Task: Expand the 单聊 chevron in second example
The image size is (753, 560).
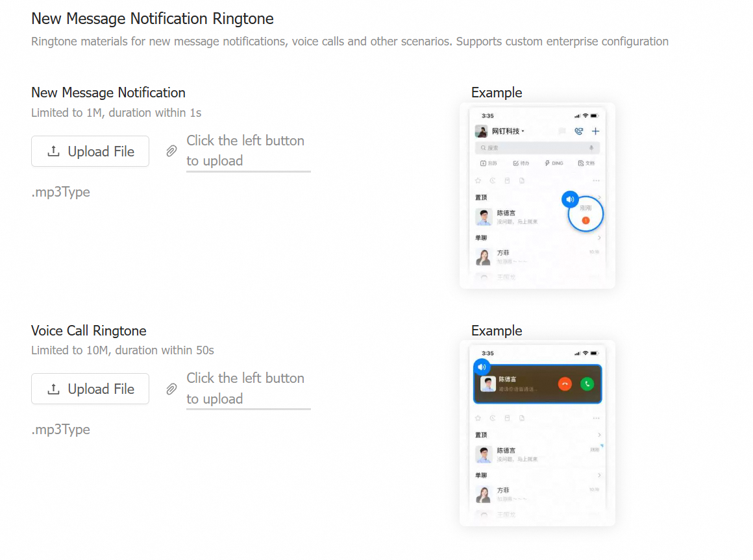Action: click(x=599, y=475)
